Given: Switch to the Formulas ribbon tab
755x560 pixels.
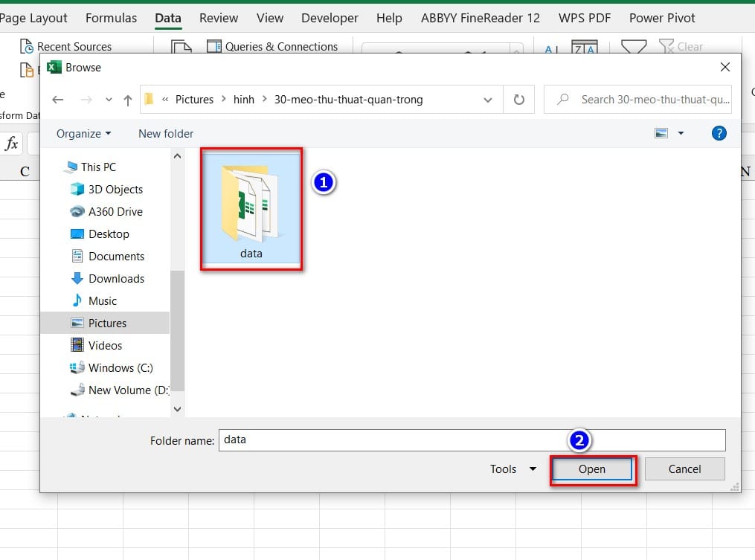Looking at the screenshot, I should (x=112, y=18).
